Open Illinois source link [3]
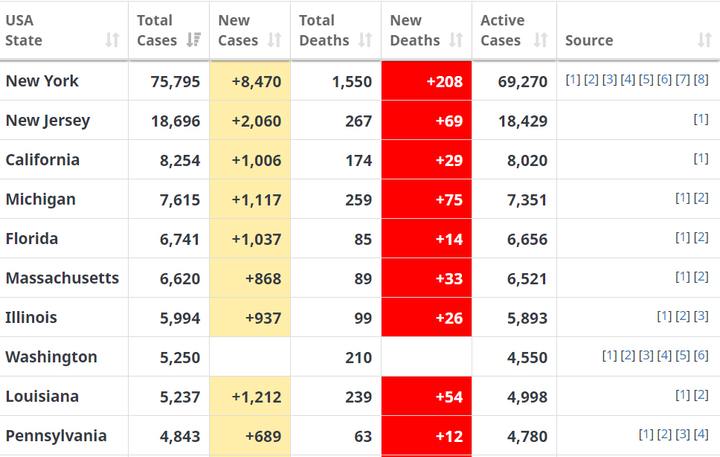 coord(701,317)
